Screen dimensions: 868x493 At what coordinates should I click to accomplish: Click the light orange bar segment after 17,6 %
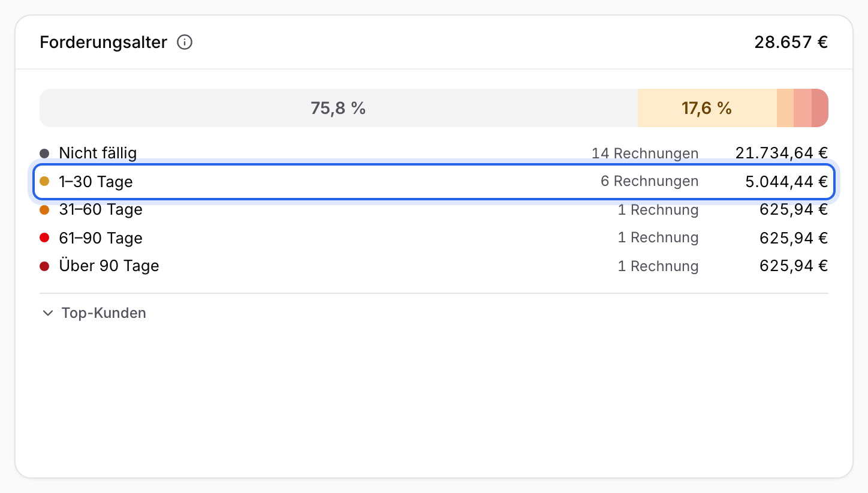tap(785, 108)
